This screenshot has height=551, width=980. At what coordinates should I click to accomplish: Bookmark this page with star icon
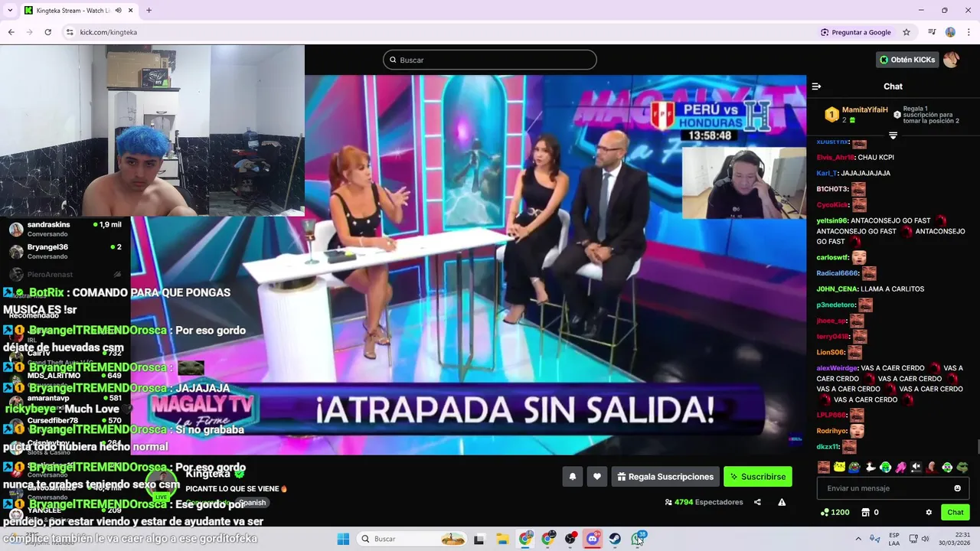coord(906,32)
